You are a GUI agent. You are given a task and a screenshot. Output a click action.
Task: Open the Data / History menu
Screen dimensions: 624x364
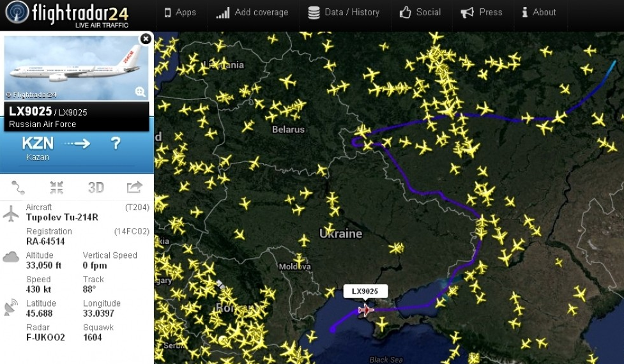click(x=344, y=12)
